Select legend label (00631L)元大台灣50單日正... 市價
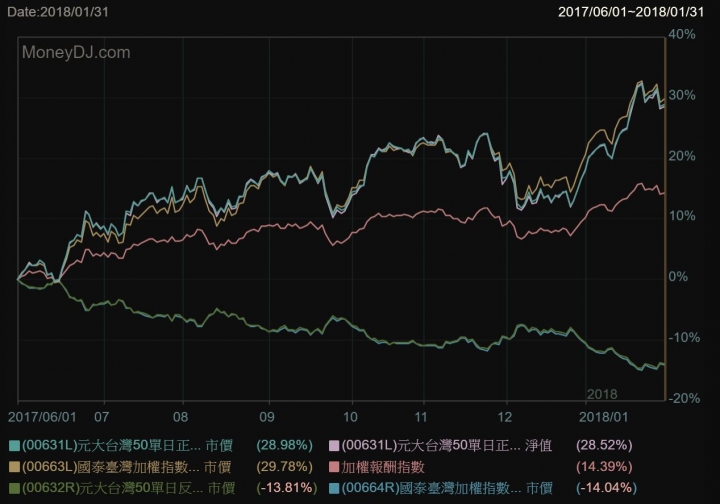This screenshot has width=720, height=504. (127, 446)
